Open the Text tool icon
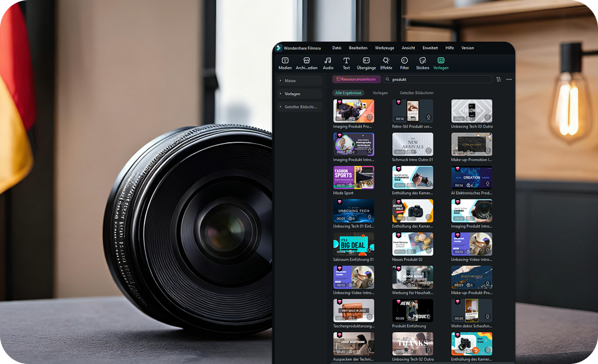The image size is (598, 364). point(346,61)
